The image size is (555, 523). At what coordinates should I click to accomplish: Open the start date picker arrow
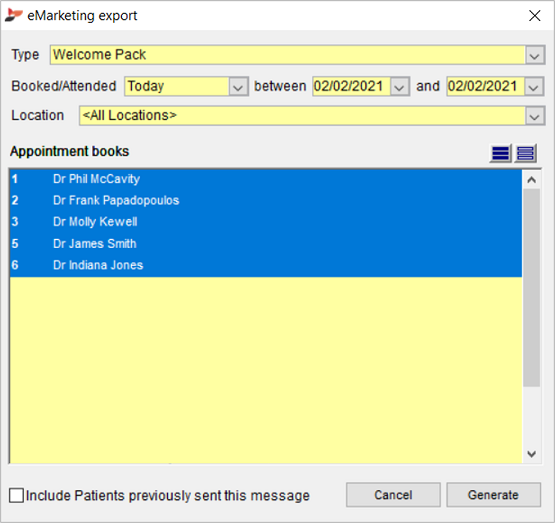pyautogui.click(x=399, y=87)
